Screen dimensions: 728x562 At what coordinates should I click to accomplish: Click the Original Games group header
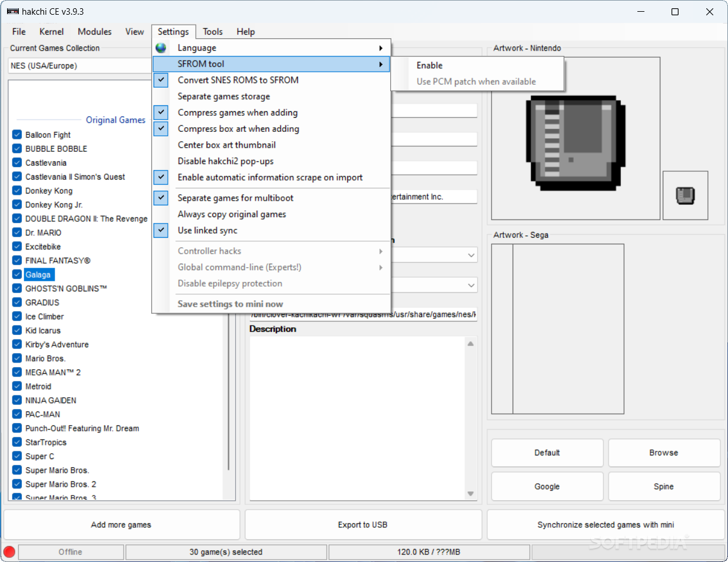pos(115,119)
